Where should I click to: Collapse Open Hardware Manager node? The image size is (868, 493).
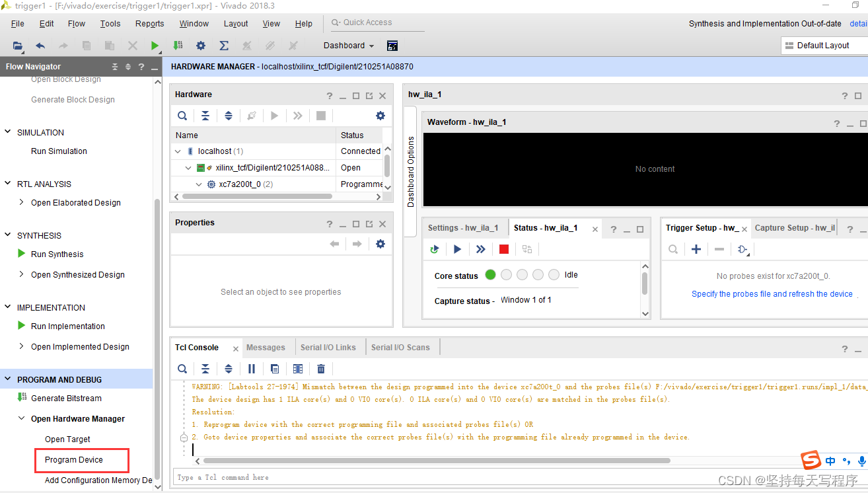(x=22, y=418)
